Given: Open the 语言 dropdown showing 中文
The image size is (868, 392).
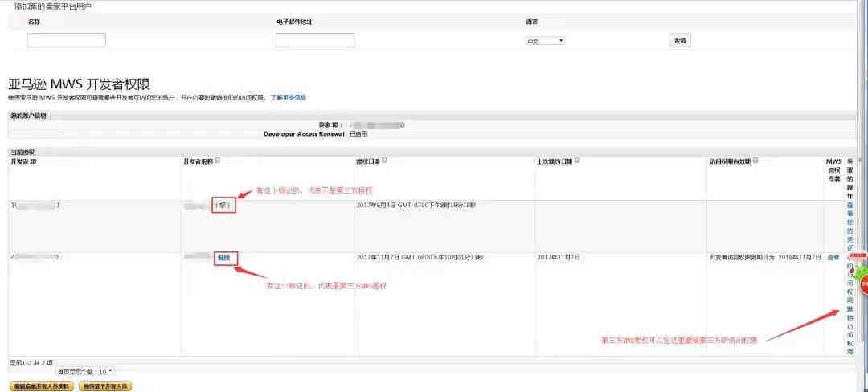Looking at the screenshot, I should 545,41.
